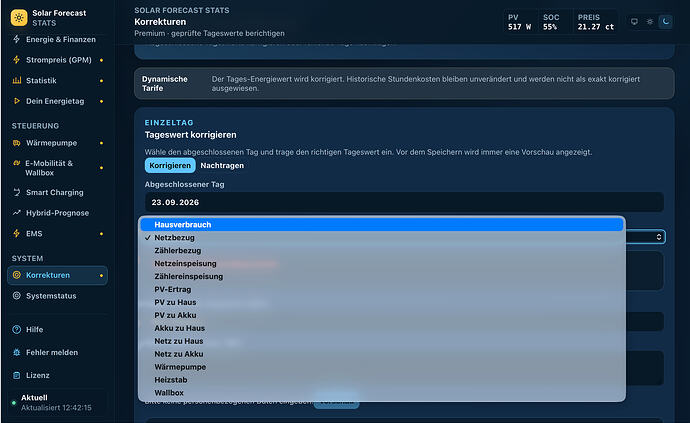This screenshot has height=423, width=690.
Task: Open Strompreis (GPM) page
Action: (57, 60)
